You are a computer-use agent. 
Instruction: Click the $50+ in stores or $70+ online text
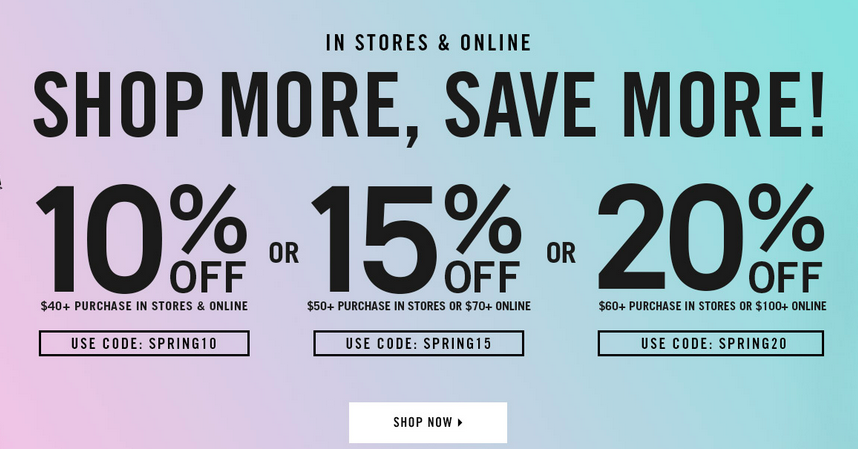[419, 306]
